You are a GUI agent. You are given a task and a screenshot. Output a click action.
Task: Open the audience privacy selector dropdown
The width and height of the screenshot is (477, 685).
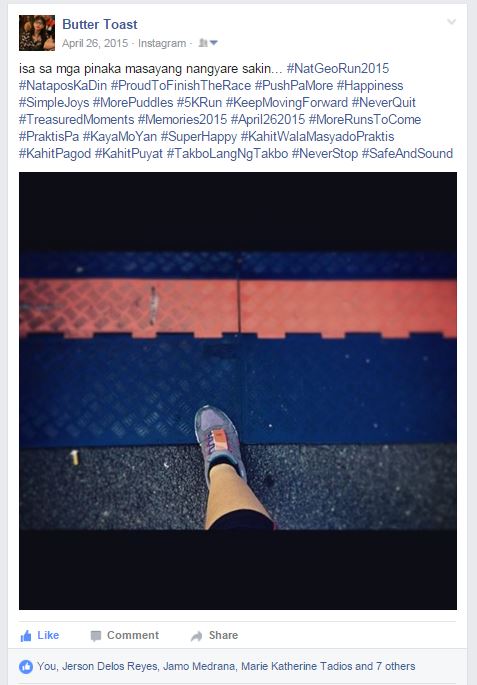(208, 43)
